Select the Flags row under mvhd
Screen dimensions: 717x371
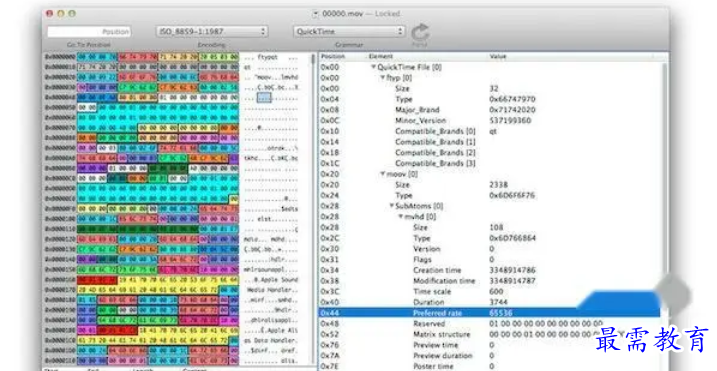489,259
